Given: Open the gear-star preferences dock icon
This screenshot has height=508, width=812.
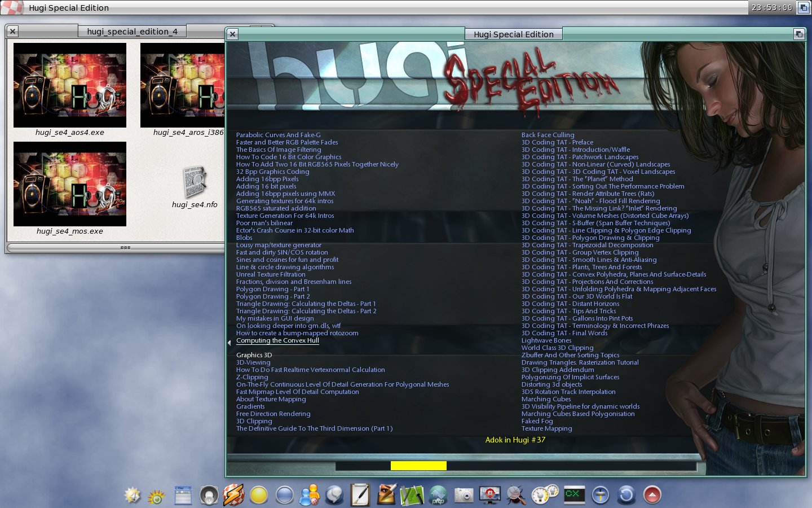Looking at the screenshot, I should (x=133, y=495).
